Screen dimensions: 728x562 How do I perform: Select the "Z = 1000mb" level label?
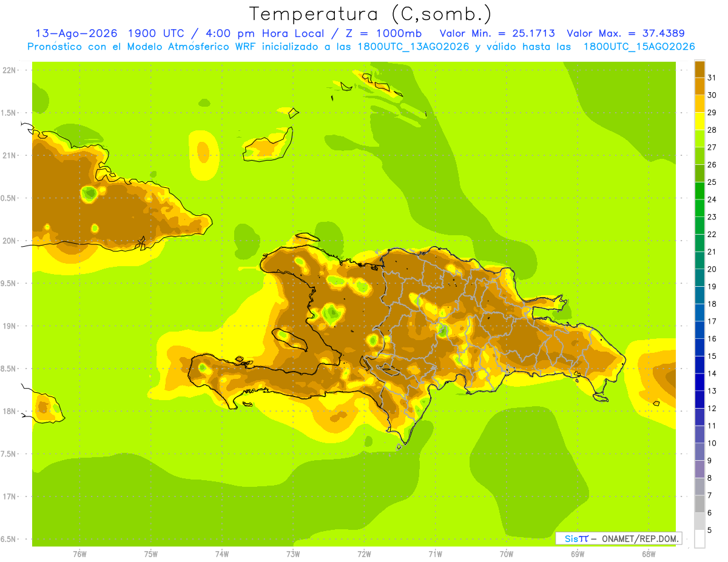coord(384,33)
